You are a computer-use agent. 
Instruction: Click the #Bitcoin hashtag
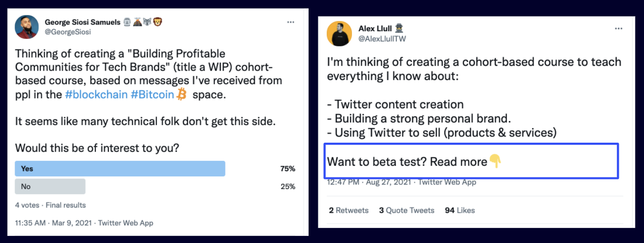click(152, 94)
